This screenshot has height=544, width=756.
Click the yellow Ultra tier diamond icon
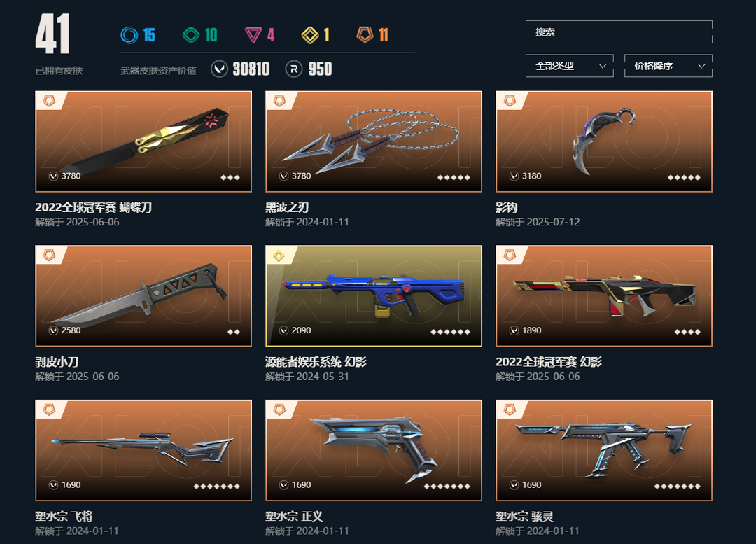(x=310, y=35)
